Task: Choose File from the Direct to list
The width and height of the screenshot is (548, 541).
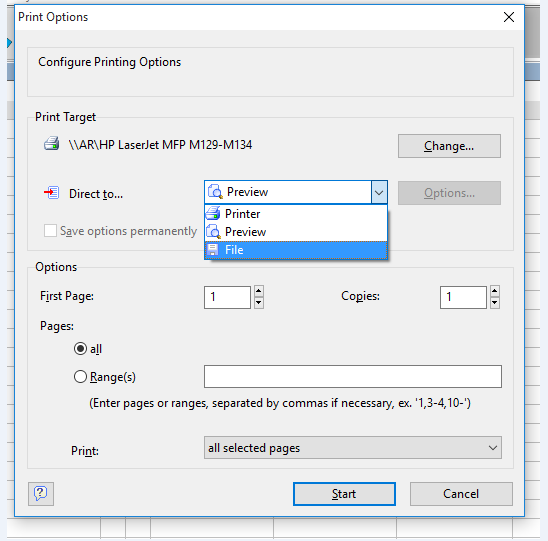Action: [296, 250]
